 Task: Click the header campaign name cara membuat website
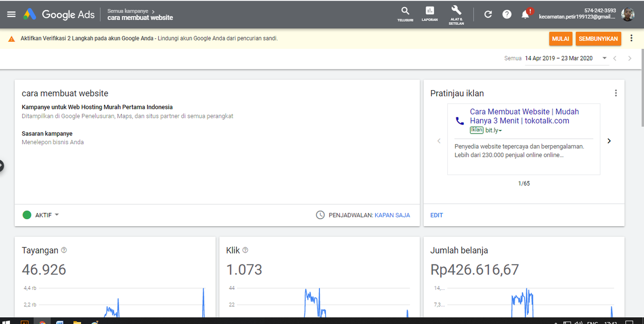click(140, 18)
